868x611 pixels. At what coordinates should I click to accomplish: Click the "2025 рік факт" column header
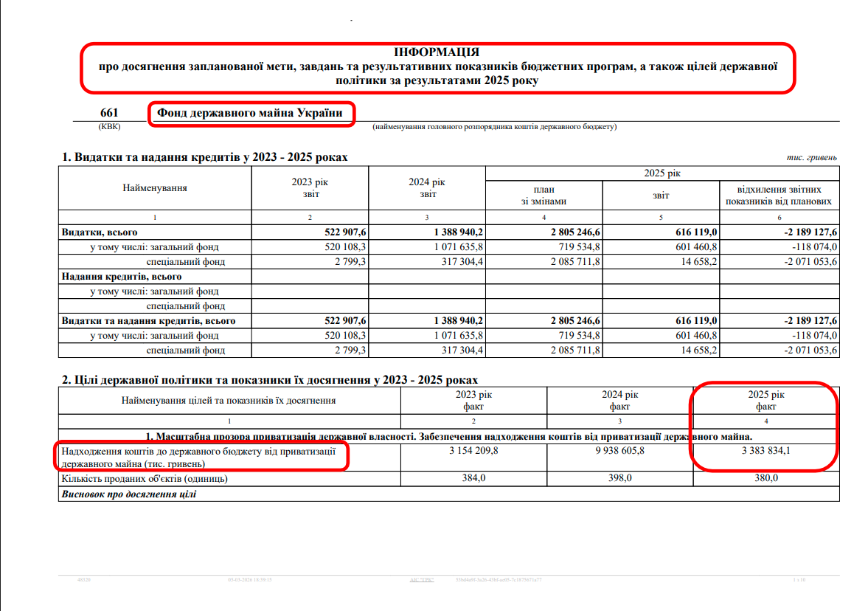click(766, 401)
